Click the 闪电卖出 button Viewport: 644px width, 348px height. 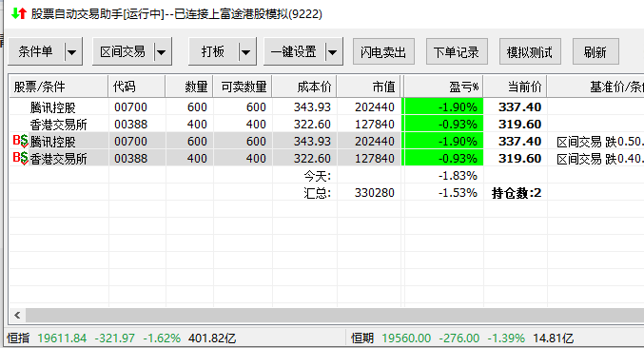383,52
